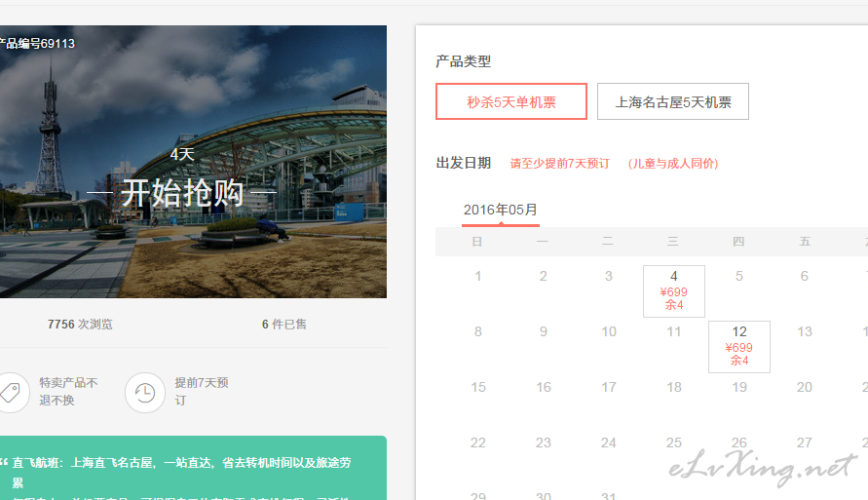Screen dimensions: 868x500
Task: Click day 13 in the calendar
Action: pos(805,331)
